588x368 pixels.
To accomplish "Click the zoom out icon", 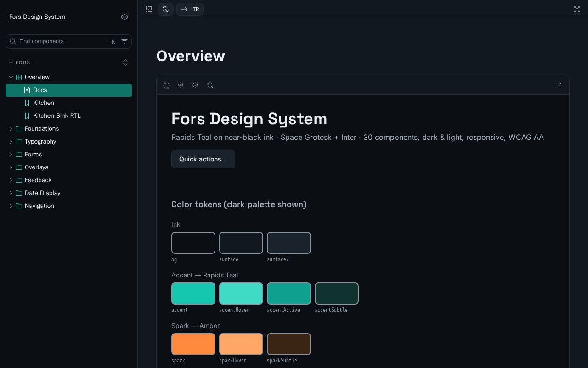I will [x=196, y=86].
